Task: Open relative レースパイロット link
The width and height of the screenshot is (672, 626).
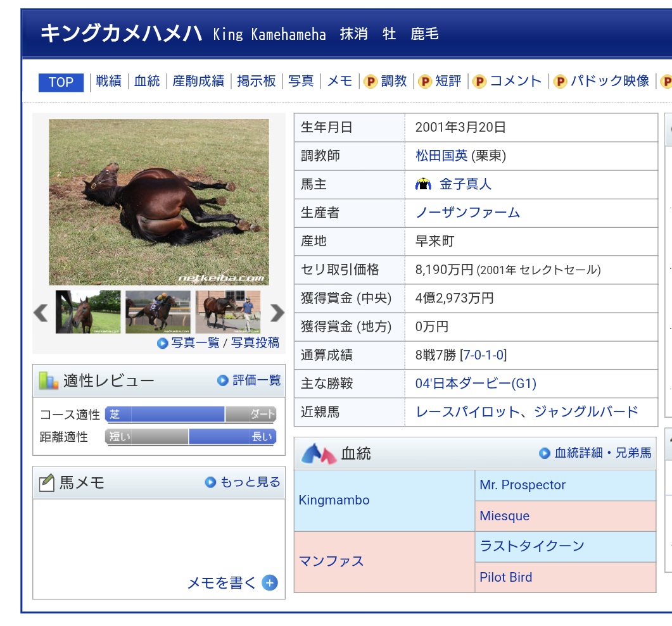Action: [x=467, y=412]
